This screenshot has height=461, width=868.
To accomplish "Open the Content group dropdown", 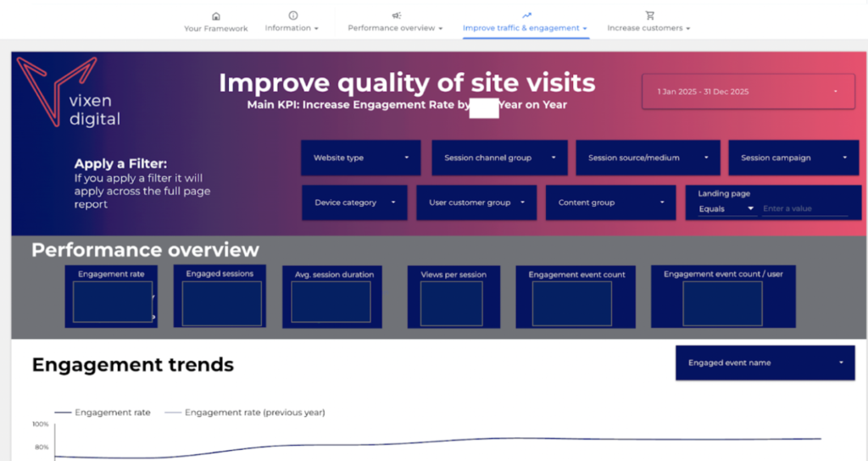I will pos(610,203).
